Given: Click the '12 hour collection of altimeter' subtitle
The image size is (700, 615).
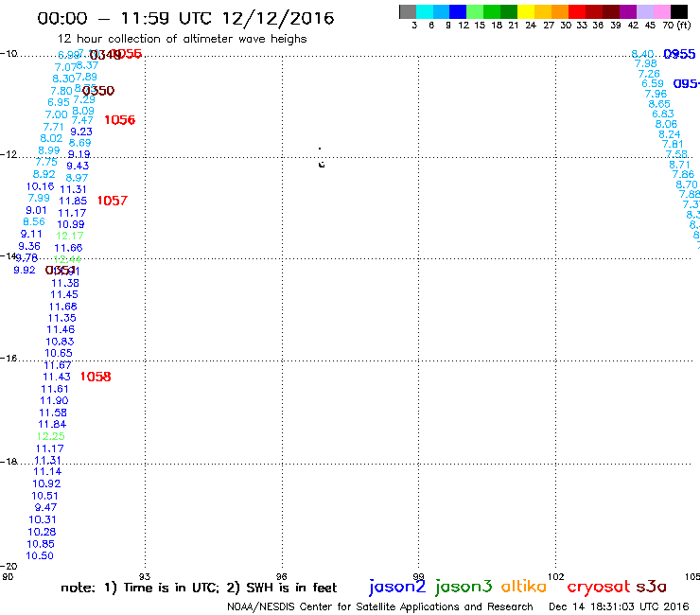Looking at the screenshot, I should coord(147,40).
